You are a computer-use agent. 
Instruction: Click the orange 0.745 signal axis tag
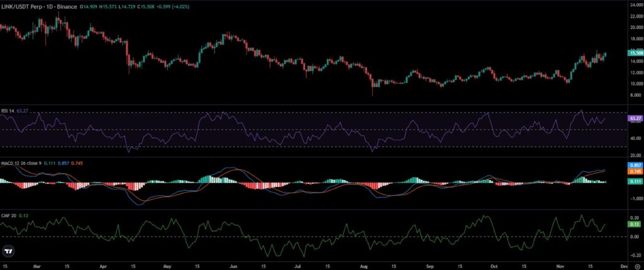pyautogui.click(x=636, y=171)
